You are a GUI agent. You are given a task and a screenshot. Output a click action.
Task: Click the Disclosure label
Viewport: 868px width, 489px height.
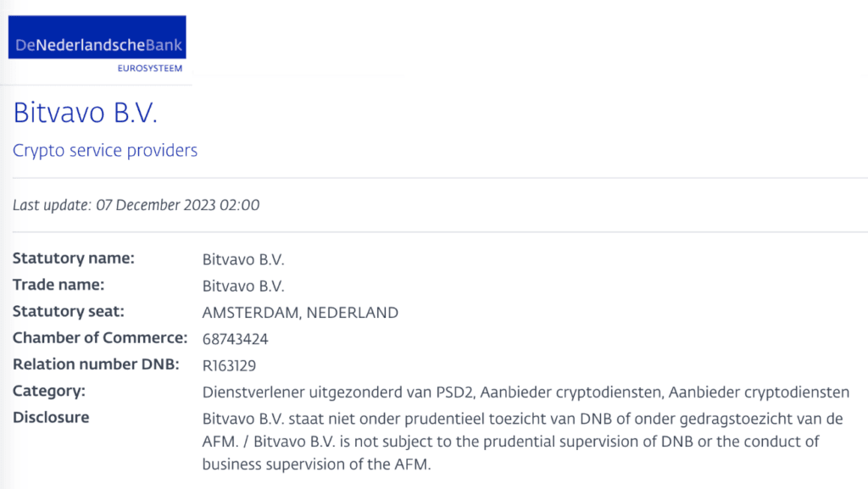(51, 417)
